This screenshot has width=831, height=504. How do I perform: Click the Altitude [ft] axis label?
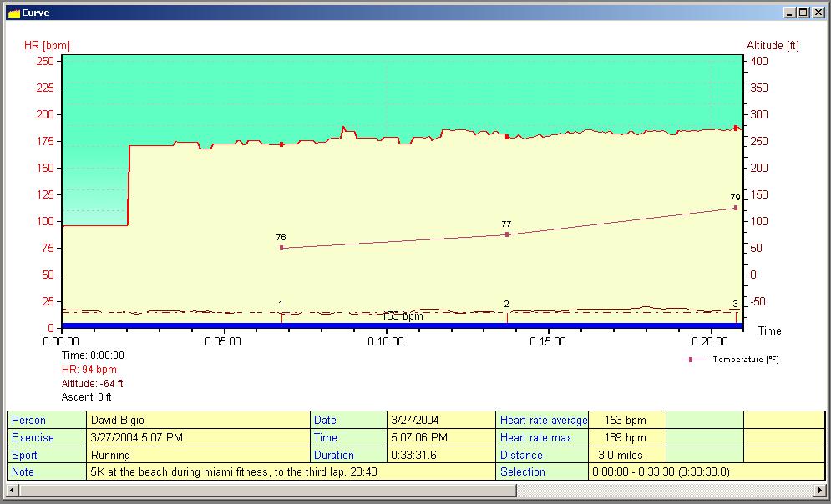[x=771, y=45]
